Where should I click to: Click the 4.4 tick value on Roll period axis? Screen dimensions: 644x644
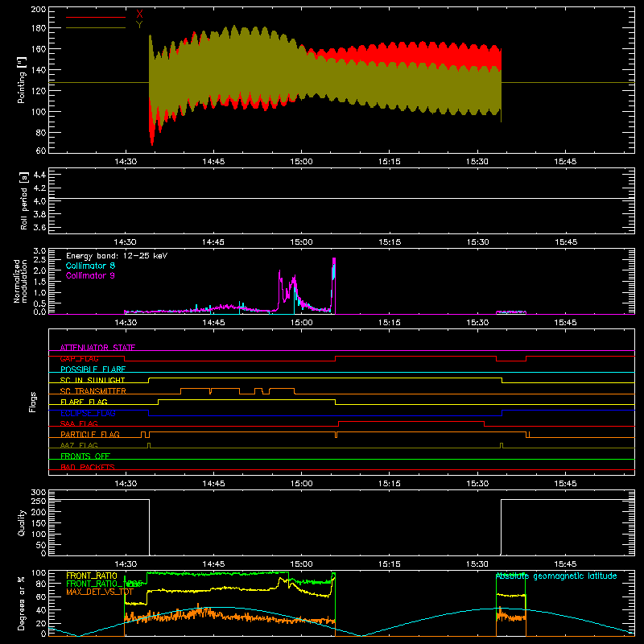(39, 175)
